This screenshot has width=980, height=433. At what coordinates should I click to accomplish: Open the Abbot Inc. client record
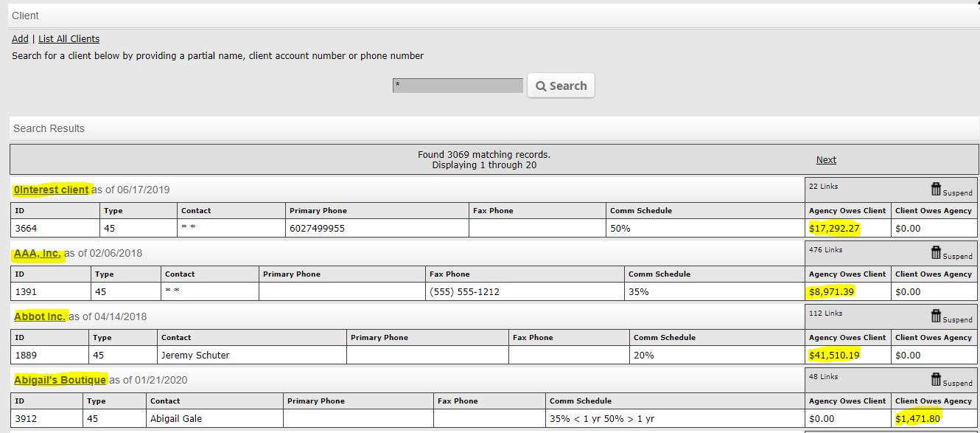tap(40, 316)
